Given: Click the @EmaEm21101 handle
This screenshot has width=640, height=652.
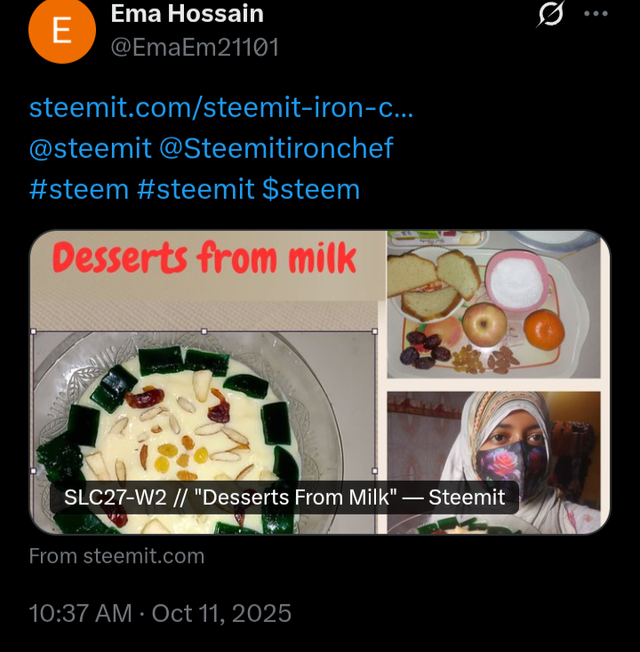Looking at the screenshot, I should [x=193, y=47].
